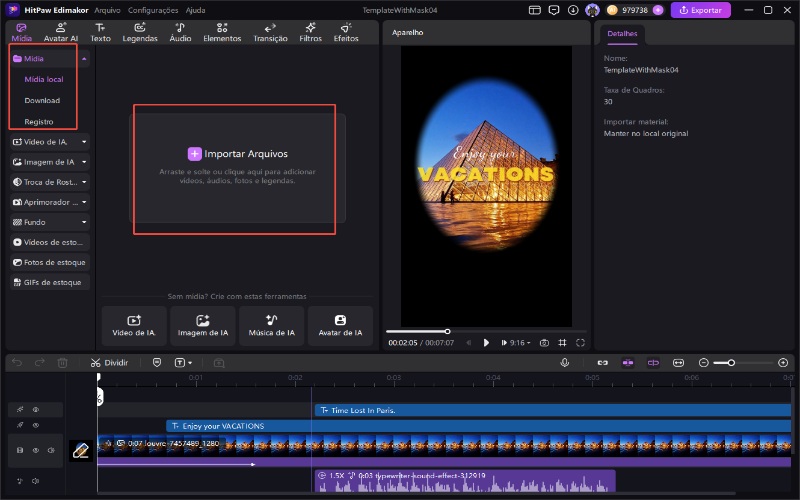Open Fotos de estoque library

[x=49, y=262]
